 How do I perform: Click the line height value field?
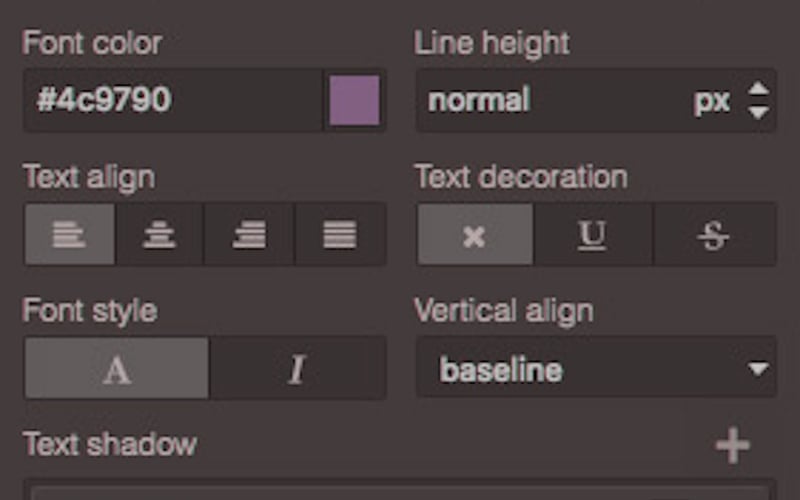click(x=550, y=100)
